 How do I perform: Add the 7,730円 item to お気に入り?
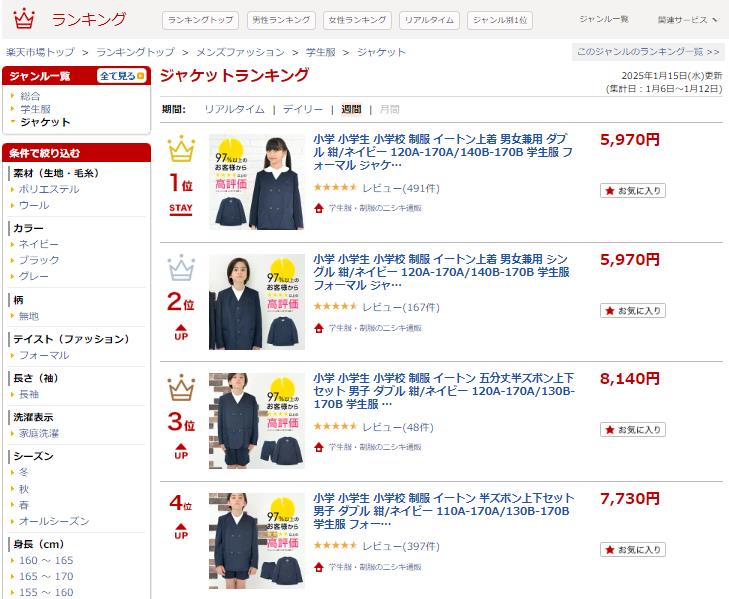pyautogui.click(x=633, y=550)
